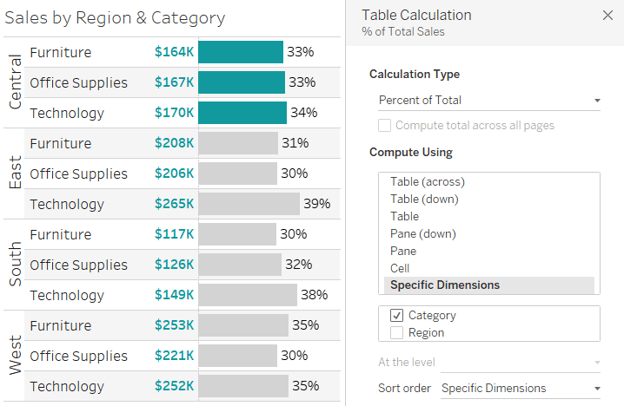Enable Compute total across all pages
624x406 pixels.
(x=384, y=125)
